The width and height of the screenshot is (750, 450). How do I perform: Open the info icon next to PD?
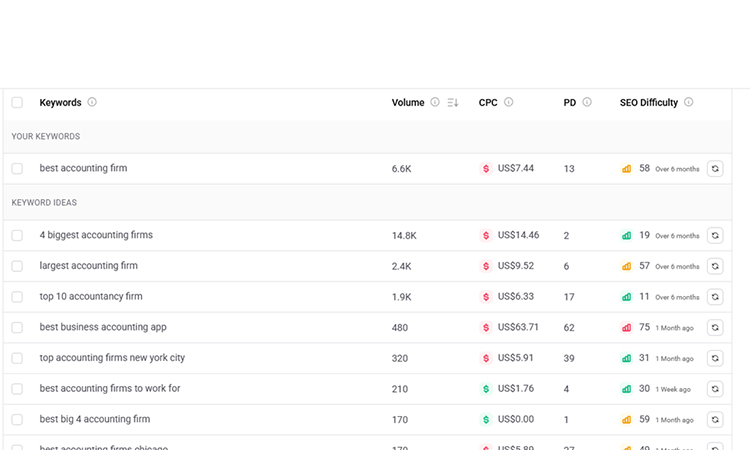587,102
